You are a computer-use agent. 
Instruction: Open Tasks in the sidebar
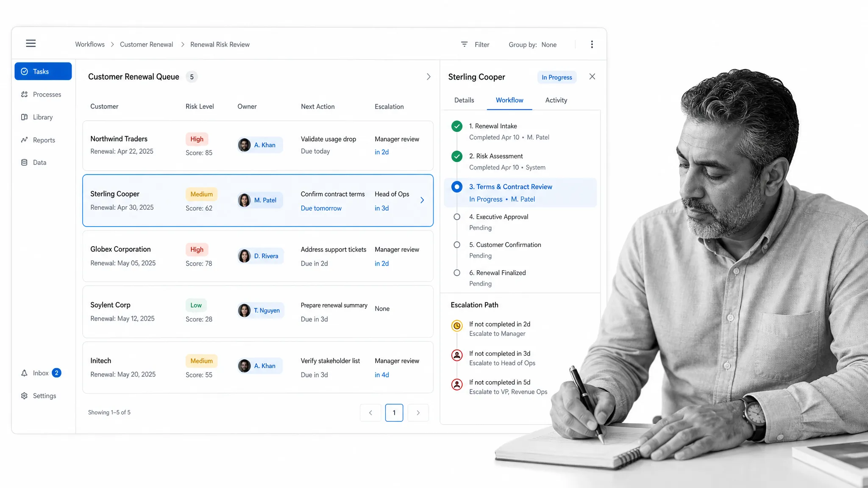[43, 71]
